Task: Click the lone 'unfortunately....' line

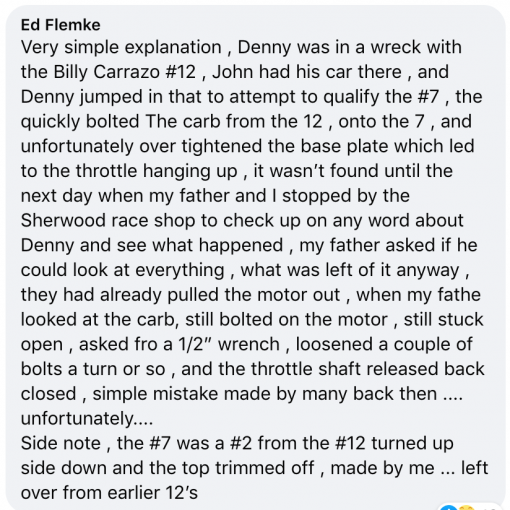Action: pyautogui.click(x=87, y=418)
